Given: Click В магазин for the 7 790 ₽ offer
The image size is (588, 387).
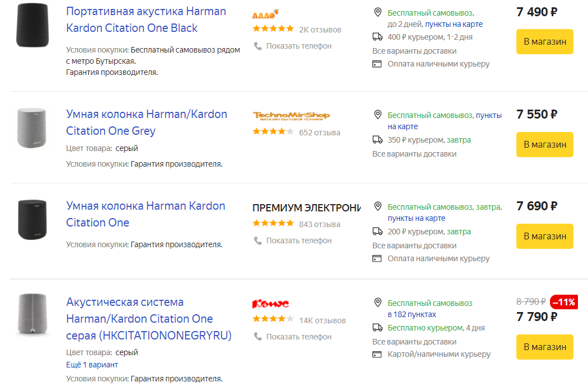Looking at the screenshot, I should pyautogui.click(x=544, y=347).
